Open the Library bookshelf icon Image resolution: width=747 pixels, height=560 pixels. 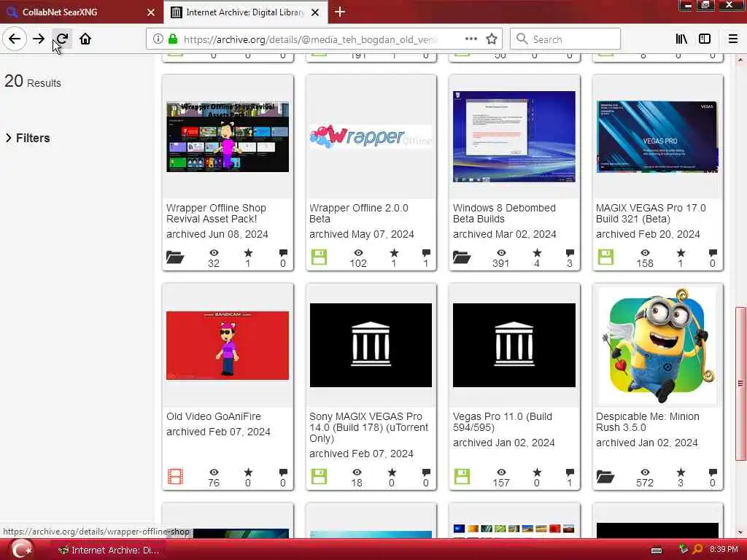click(681, 39)
